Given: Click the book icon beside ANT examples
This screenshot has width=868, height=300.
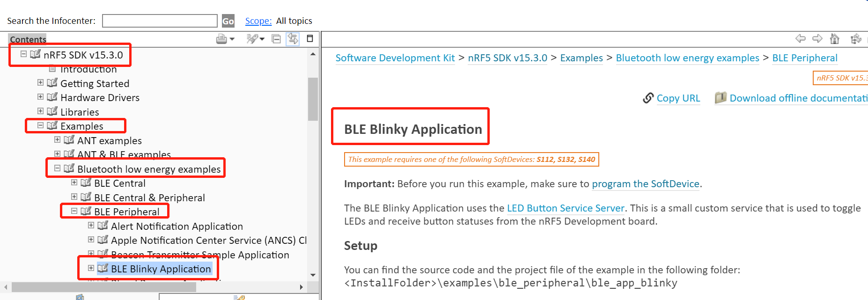Looking at the screenshot, I should click(x=69, y=140).
